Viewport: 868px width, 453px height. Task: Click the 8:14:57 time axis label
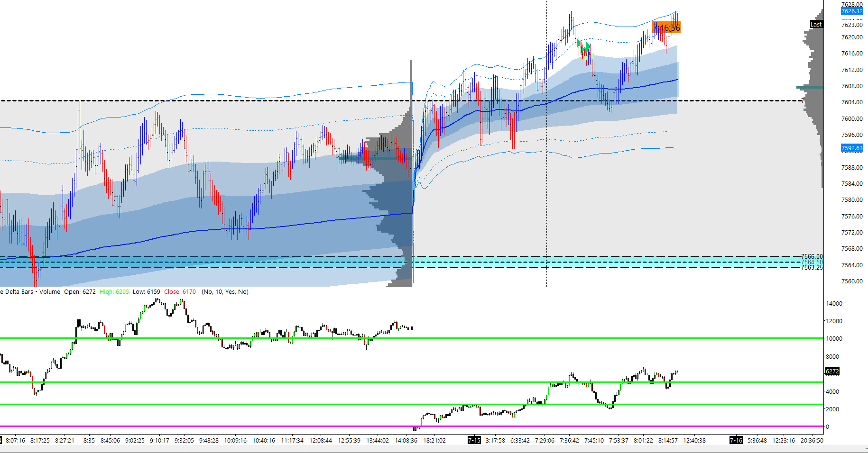click(x=668, y=441)
